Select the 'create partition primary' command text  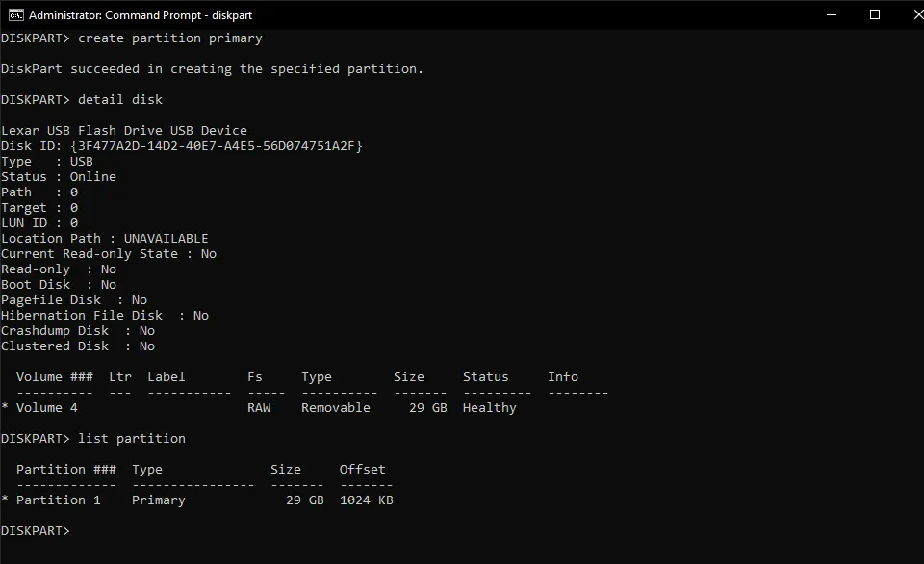(169, 38)
